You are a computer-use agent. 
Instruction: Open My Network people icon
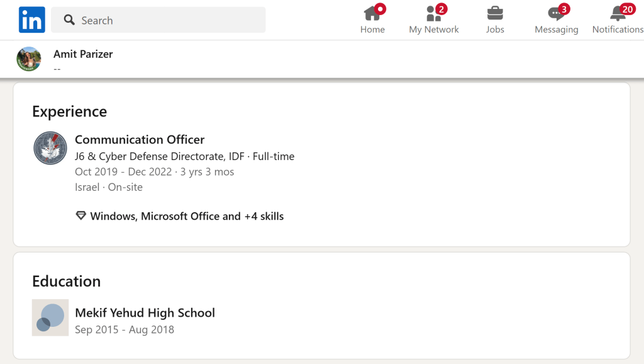click(433, 14)
